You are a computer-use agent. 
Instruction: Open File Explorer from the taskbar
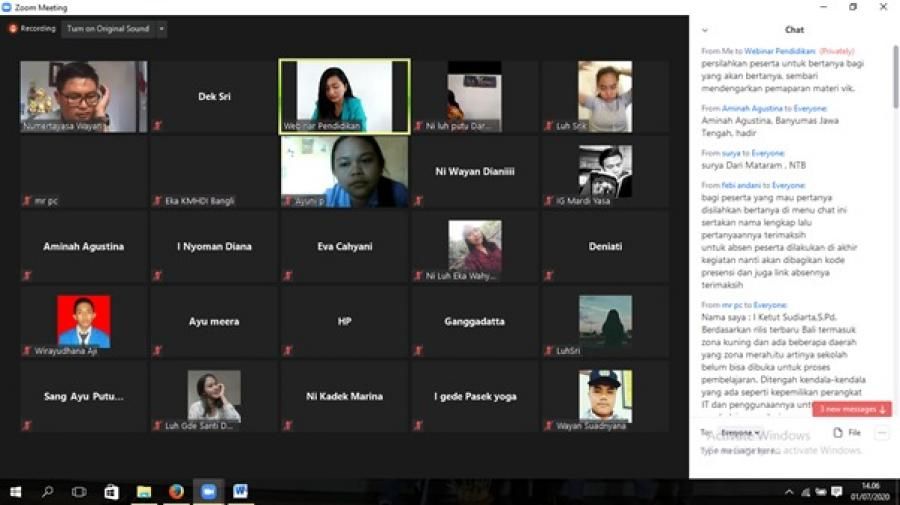point(144,492)
